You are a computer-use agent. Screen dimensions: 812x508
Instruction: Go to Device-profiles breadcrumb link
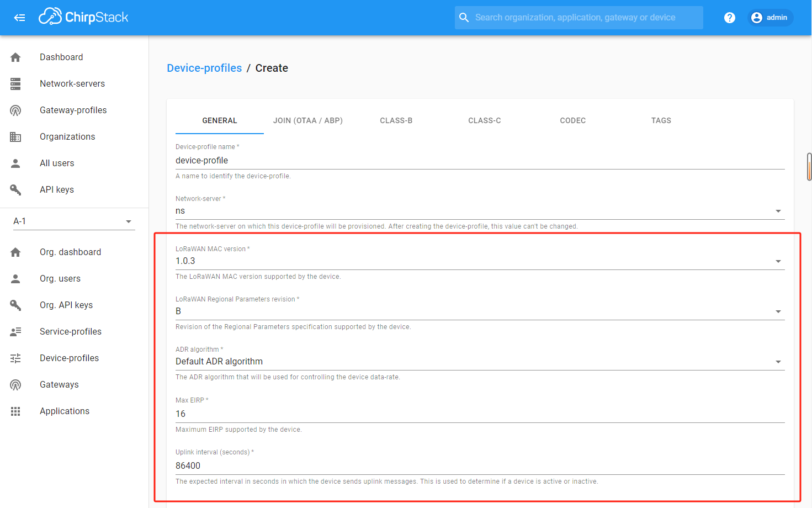click(204, 68)
